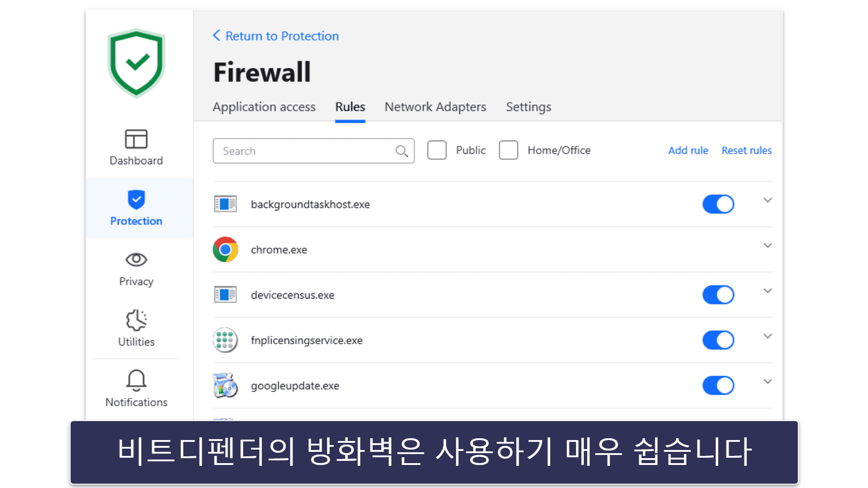The image size is (868, 488).
Task: Click the devicecensus.exe app icon
Action: pos(225,295)
